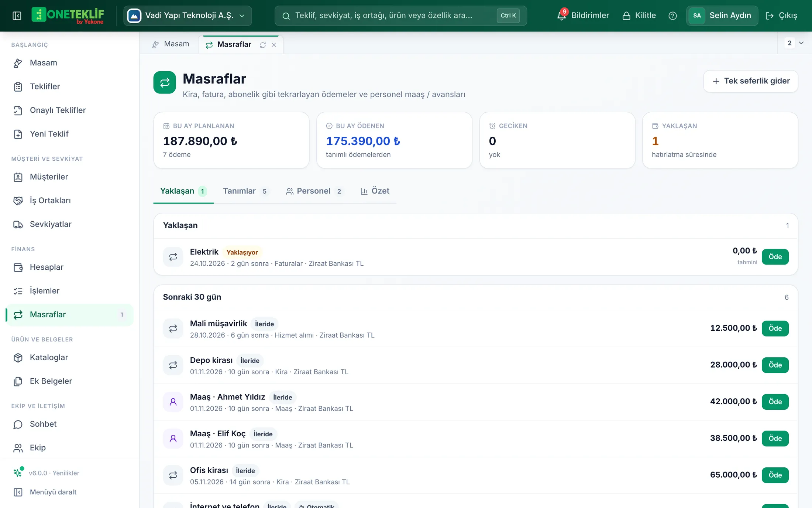Refresh the Masraflar tab
This screenshot has width=812, height=508.
coord(263,45)
